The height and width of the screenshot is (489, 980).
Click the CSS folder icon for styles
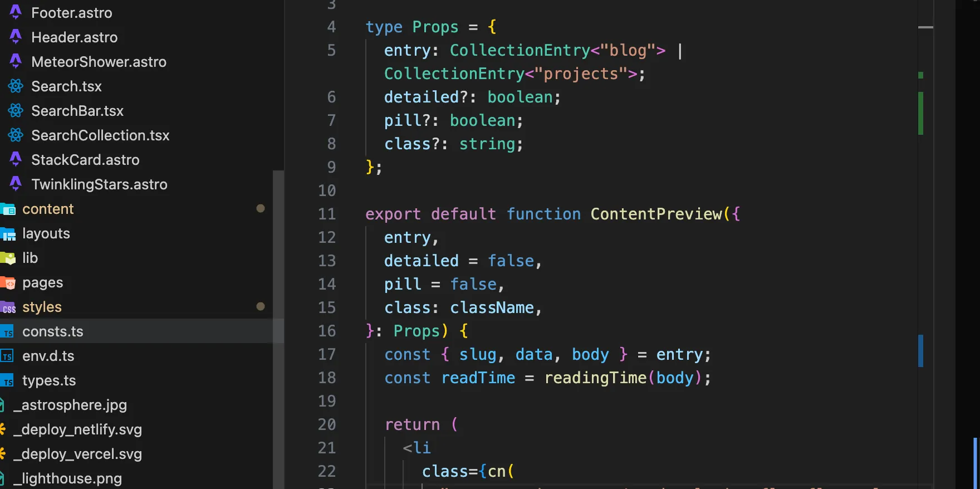[x=8, y=307]
